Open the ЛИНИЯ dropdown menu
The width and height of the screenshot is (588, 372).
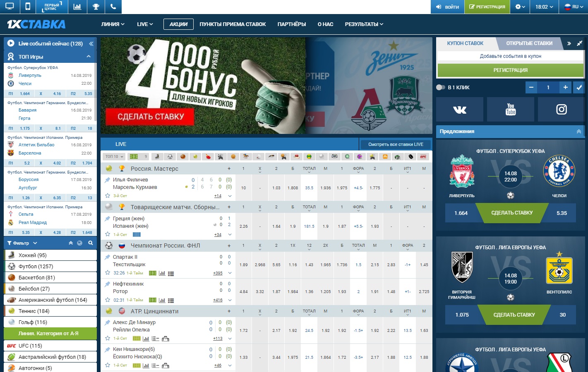click(x=113, y=24)
